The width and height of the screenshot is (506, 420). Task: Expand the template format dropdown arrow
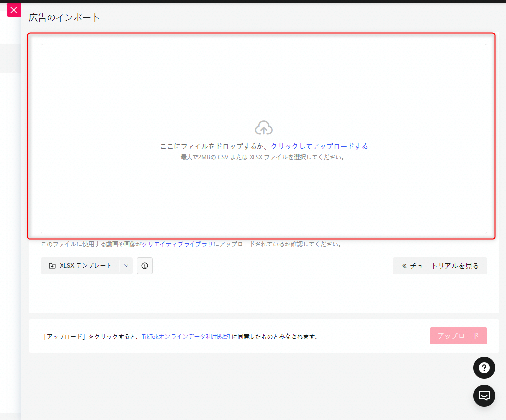point(126,266)
